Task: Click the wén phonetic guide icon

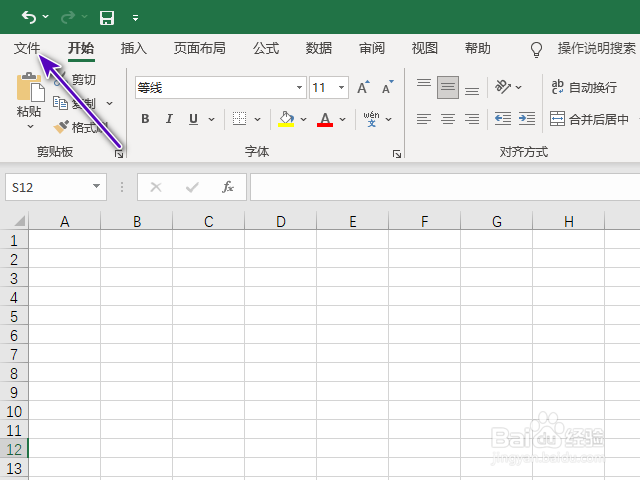Action: click(371, 119)
